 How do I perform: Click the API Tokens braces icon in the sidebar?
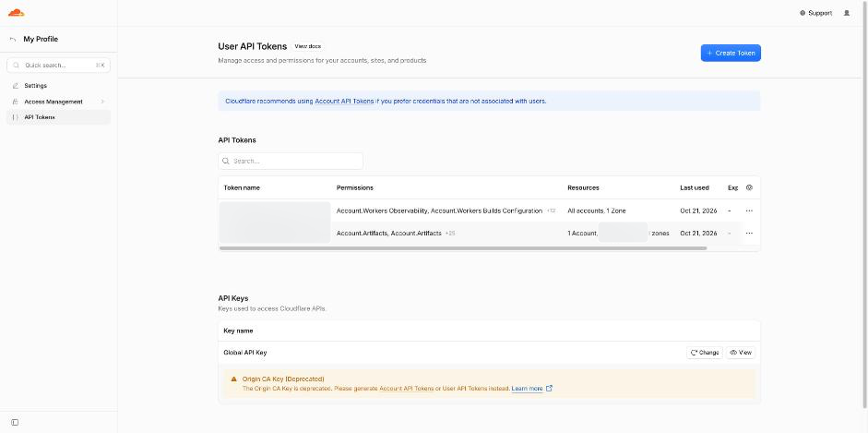15,117
